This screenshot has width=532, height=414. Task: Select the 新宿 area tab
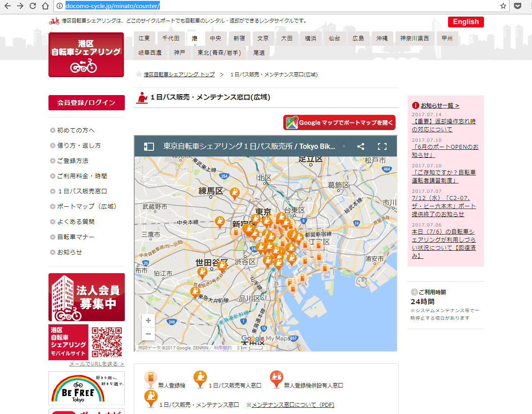tap(239, 38)
